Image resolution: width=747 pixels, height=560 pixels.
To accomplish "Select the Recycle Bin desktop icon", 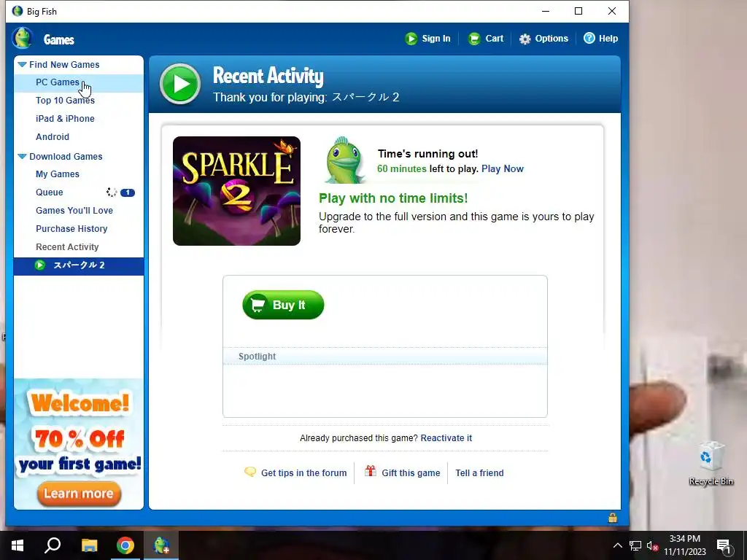I will pyautogui.click(x=711, y=464).
